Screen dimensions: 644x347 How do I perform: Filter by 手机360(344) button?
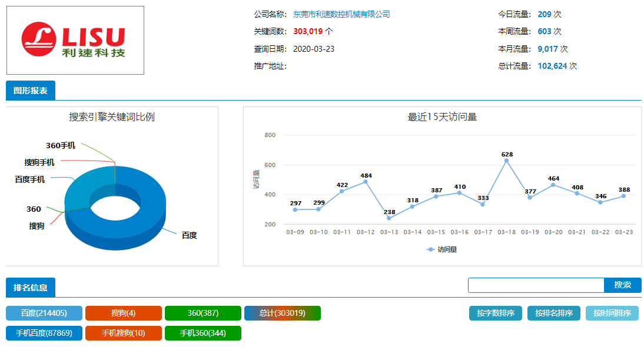click(x=203, y=333)
